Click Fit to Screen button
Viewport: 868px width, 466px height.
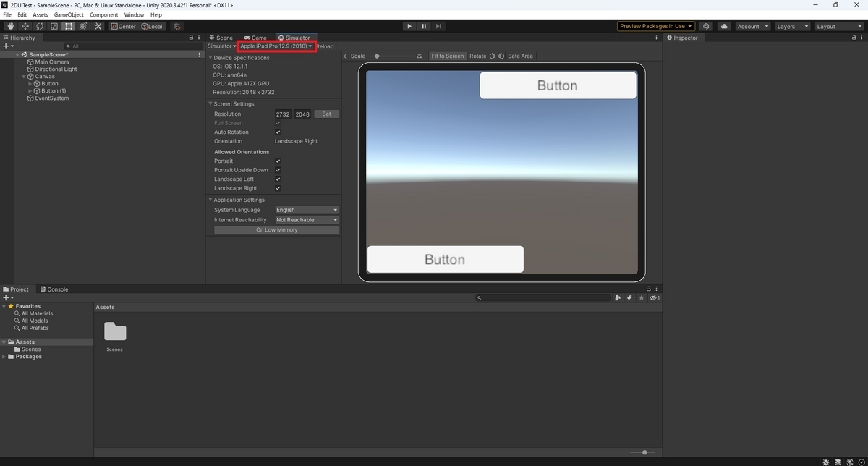tap(447, 56)
